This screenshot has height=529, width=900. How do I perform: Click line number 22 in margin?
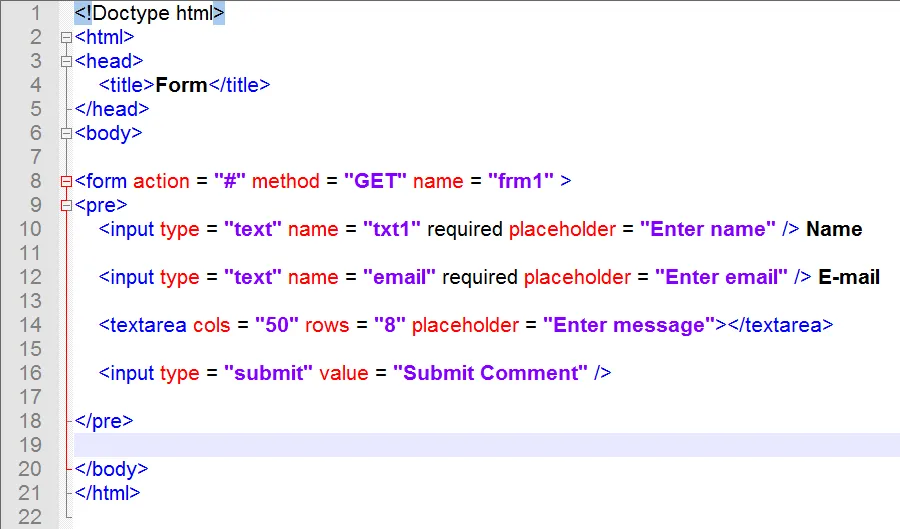(x=30, y=517)
